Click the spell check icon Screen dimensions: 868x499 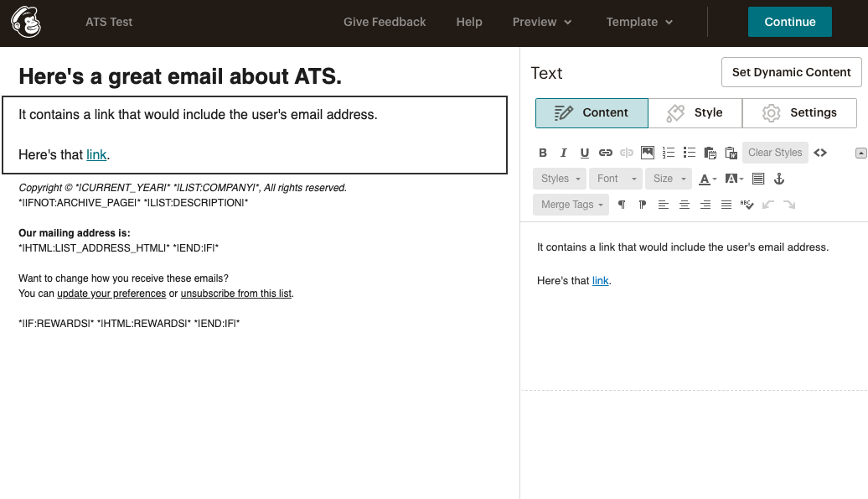[x=747, y=205]
